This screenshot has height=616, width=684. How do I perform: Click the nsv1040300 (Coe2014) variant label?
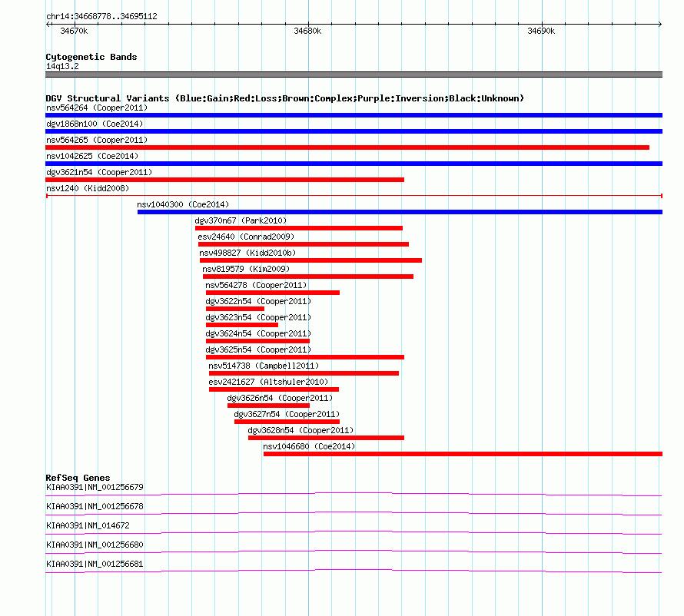183,204
